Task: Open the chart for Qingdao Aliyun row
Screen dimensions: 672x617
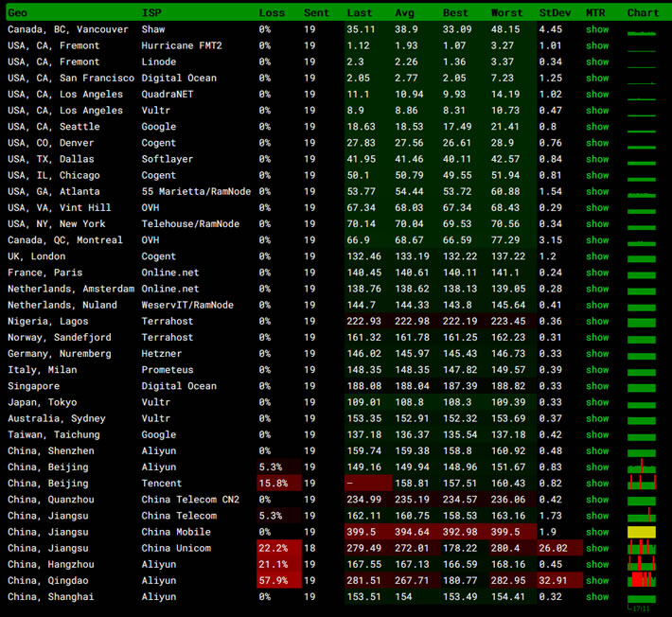Action: [x=641, y=578]
